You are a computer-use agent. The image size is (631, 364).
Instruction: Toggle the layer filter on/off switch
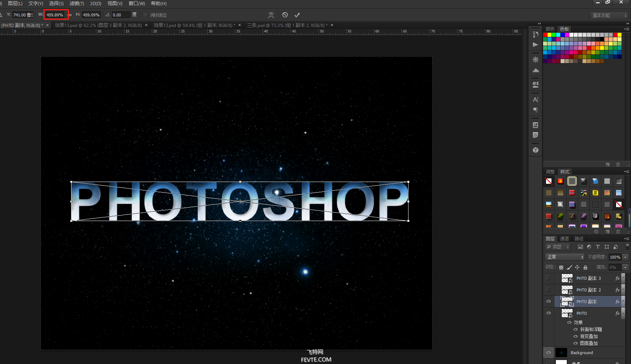[x=627, y=247]
